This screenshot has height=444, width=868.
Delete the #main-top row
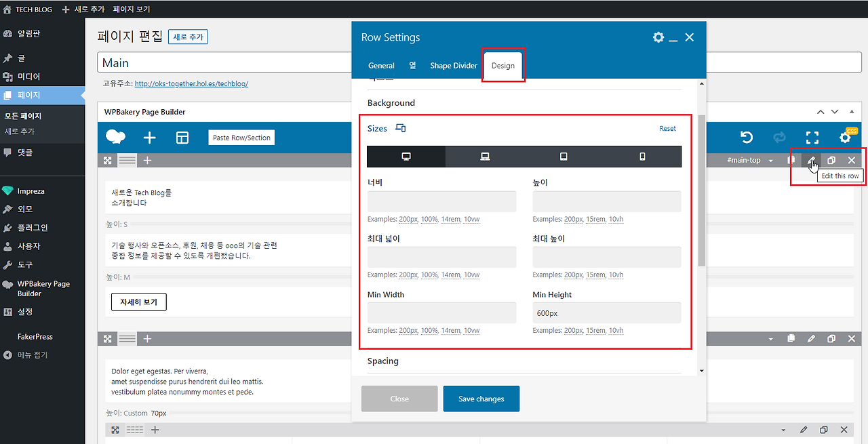(x=852, y=161)
